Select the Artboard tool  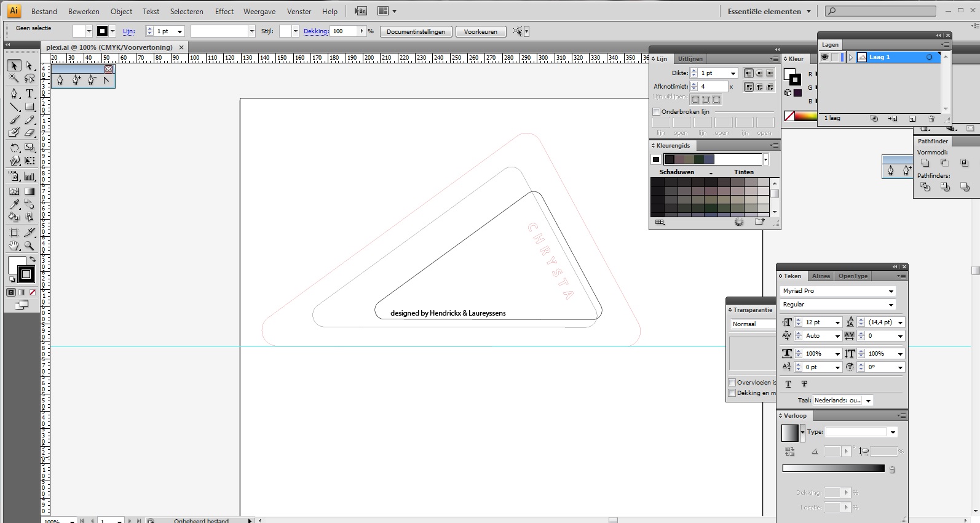[14, 233]
